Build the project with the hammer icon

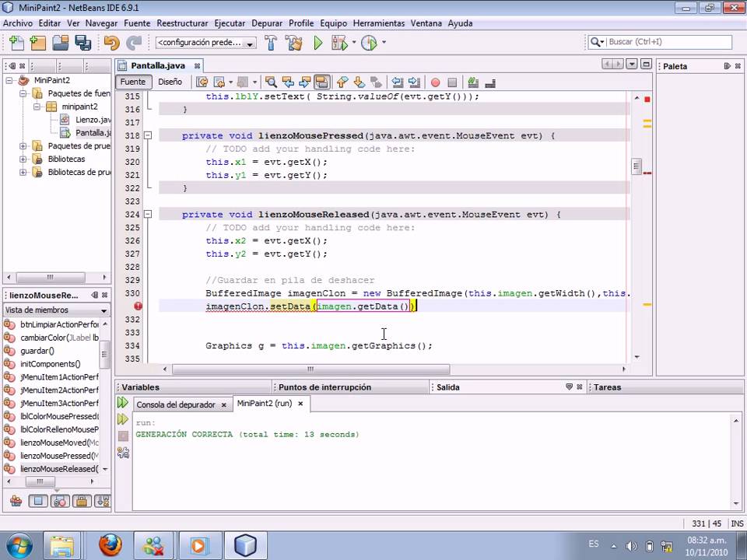tap(271, 43)
